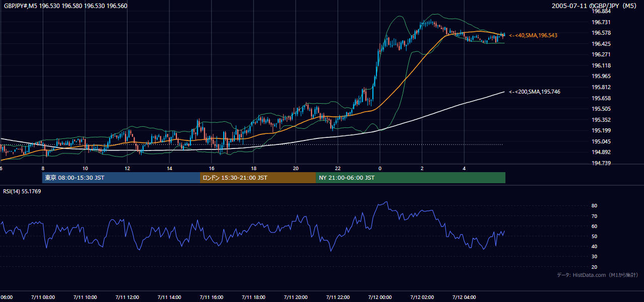Click hour tick 16 under price chart

(211, 168)
